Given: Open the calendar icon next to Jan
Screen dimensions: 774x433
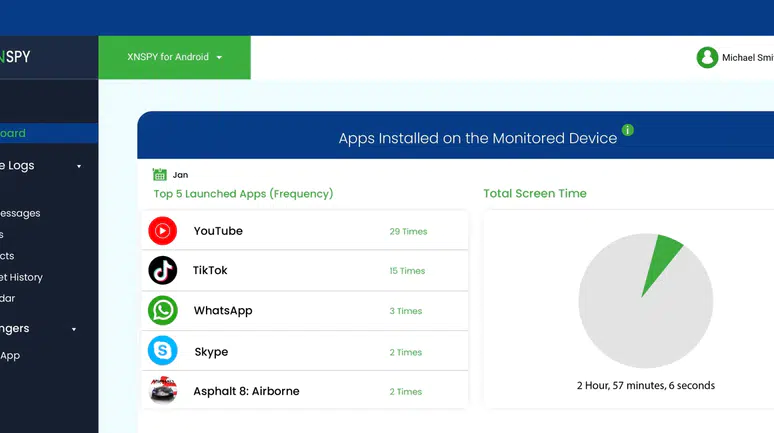Looking at the screenshot, I should coord(159,174).
